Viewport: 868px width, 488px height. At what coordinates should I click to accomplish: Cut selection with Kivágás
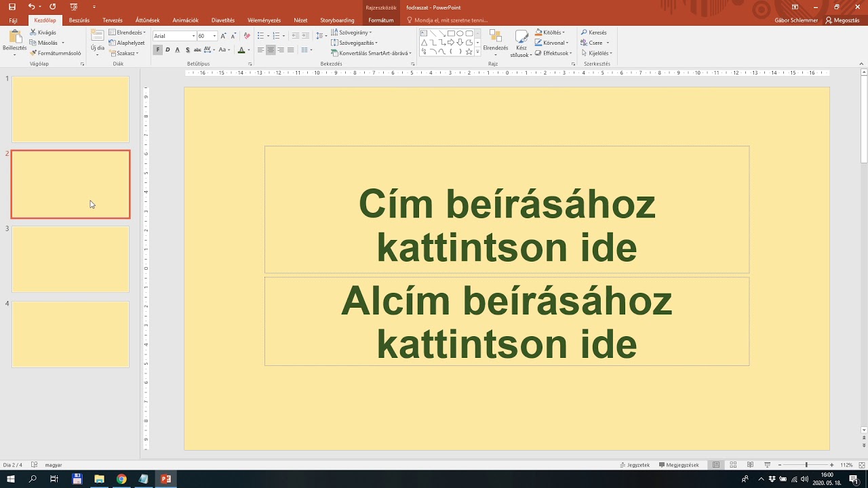pos(43,33)
